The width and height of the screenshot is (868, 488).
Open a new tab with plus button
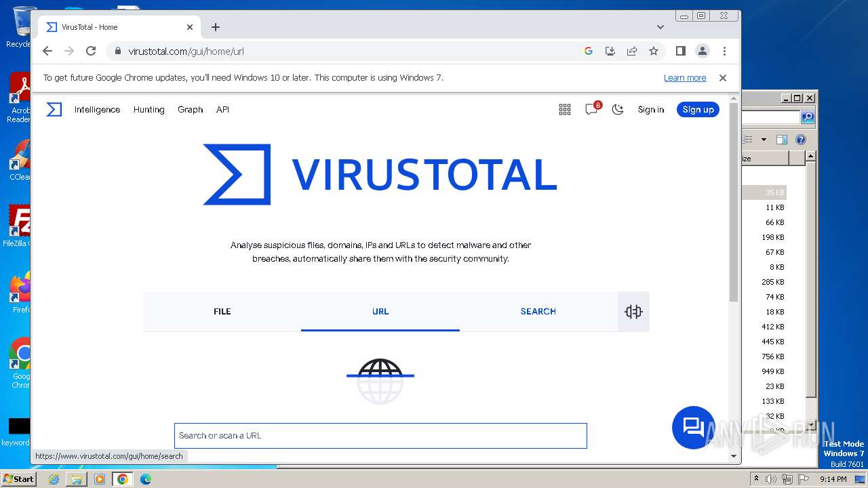(216, 27)
